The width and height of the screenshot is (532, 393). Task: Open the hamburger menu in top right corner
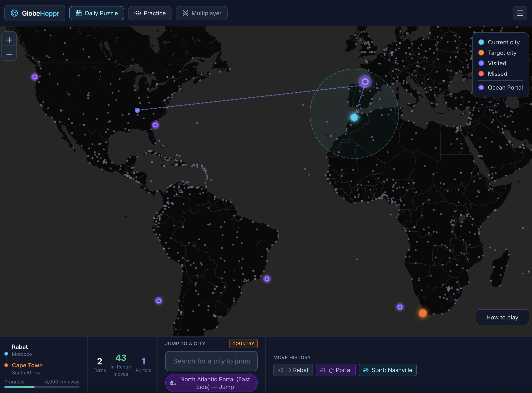(x=520, y=13)
